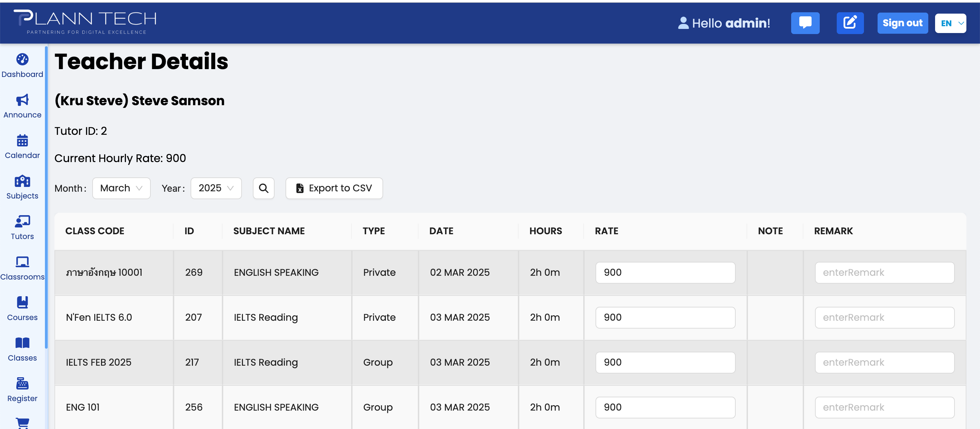The width and height of the screenshot is (980, 429).
Task: Click the Plann Tech logo
Action: pyautogui.click(x=85, y=22)
